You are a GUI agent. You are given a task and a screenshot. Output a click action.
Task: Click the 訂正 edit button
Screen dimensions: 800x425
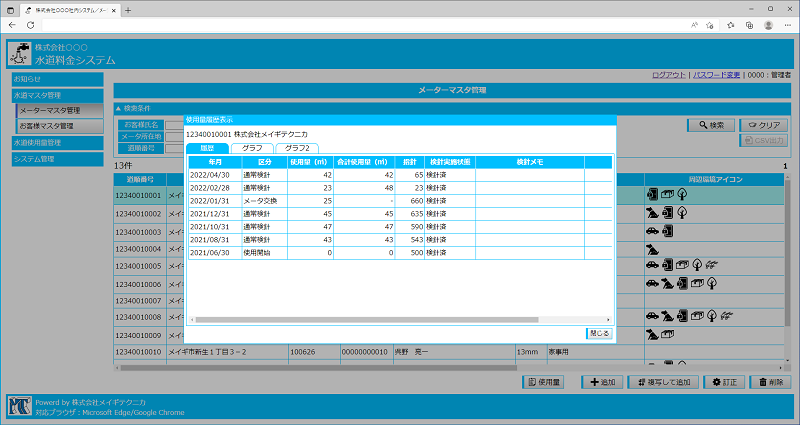[724, 382]
